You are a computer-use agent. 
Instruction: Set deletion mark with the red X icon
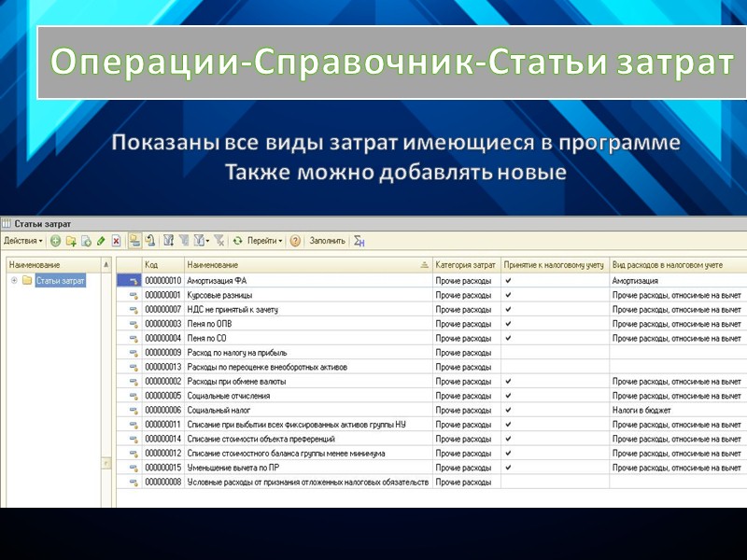tap(116, 242)
